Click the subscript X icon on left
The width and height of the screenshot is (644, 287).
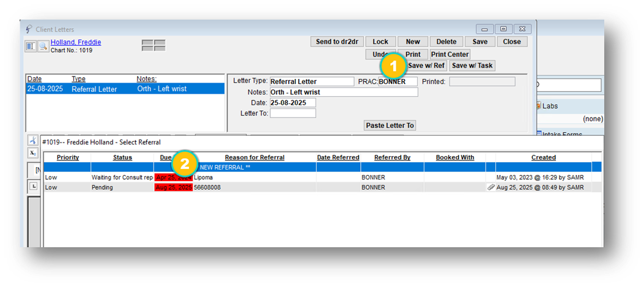point(33,153)
